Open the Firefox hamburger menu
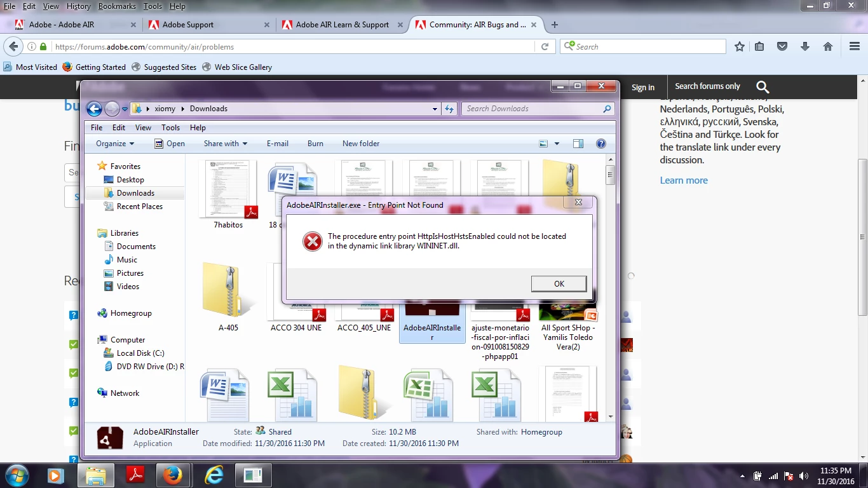This screenshot has height=488, width=868. (855, 46)
